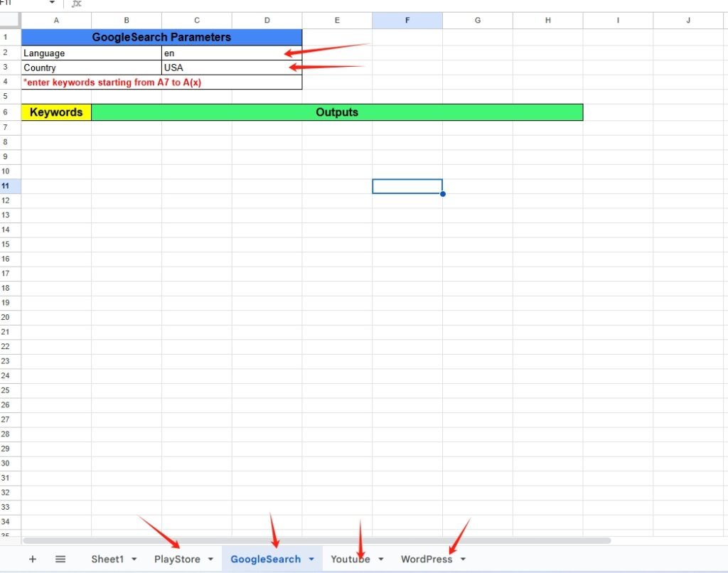Expand the Name box dropdown arrow
728x573 pixels.
pos(52,3)
